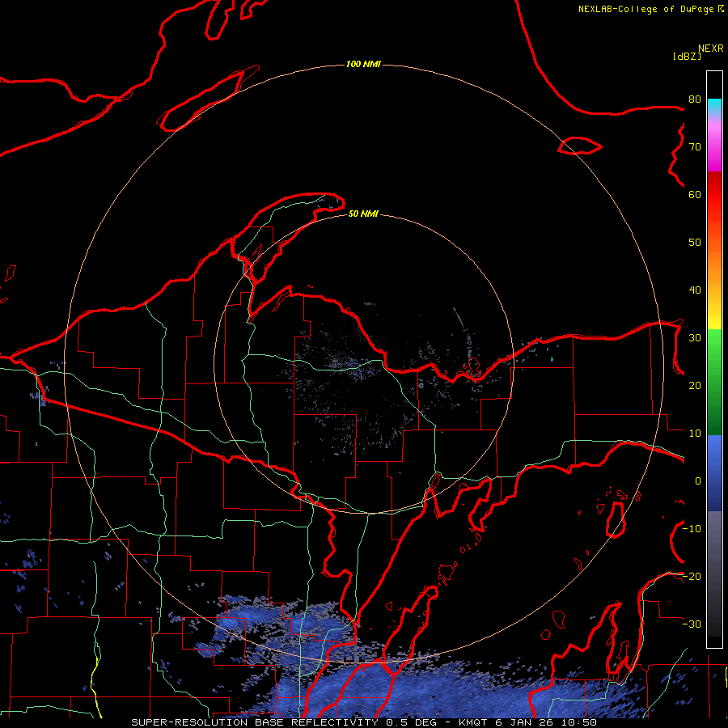
Task: Click the SUPER-RESOLUTION BASE REFLECTIVITY caption text
Action: [255, 722]
